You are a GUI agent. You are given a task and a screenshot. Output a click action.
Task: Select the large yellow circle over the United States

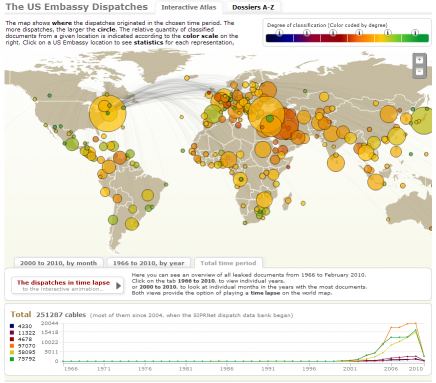[107, 113]
